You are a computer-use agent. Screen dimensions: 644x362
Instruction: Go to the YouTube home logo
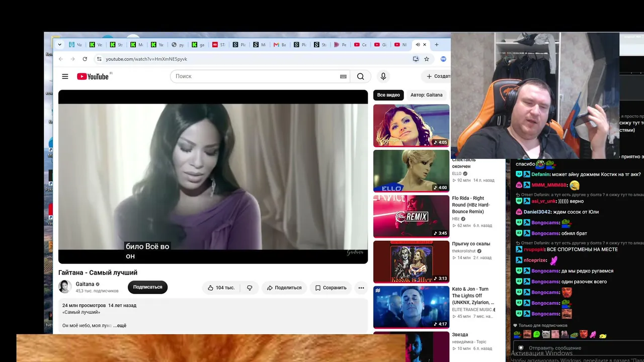click(93, 76)
